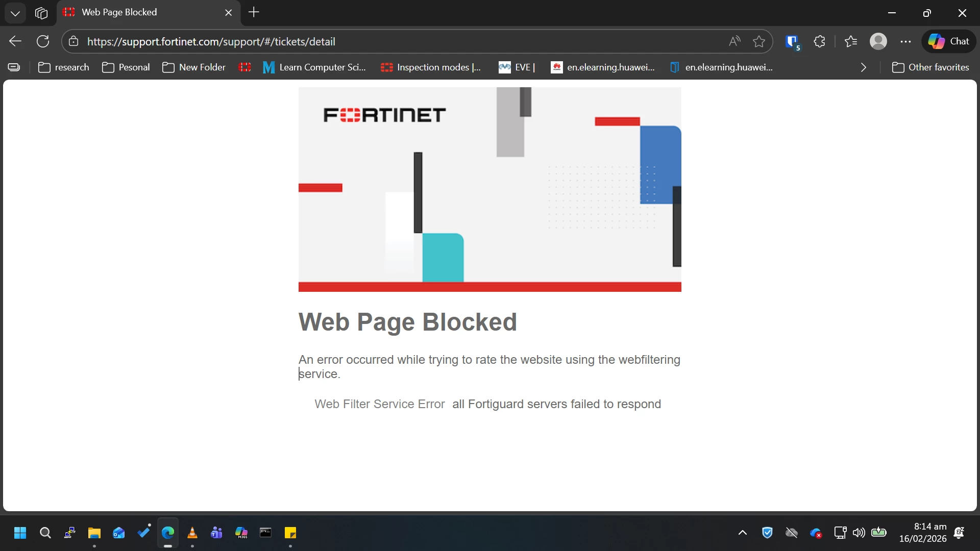The width and height of the screenshot is (980, 551).
Task: Open Inspection modes bookmark
Action: [431, 67]
